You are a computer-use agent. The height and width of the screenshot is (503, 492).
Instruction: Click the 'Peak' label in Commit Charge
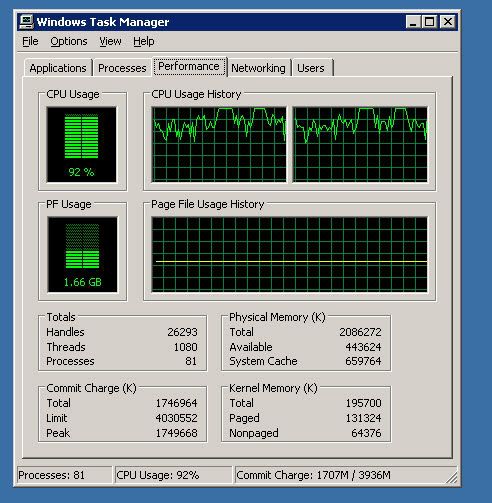pos(58,433)
